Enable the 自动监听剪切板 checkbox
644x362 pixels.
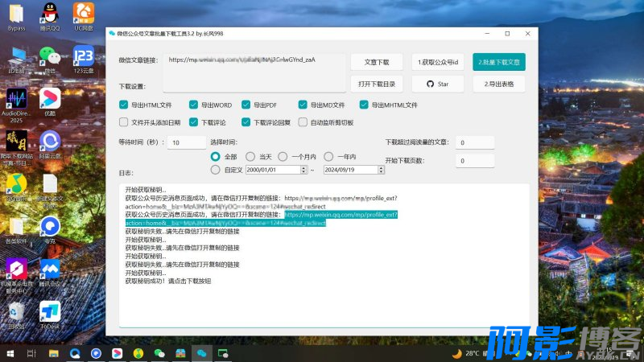pyautogui.click(x=303, y=122)
